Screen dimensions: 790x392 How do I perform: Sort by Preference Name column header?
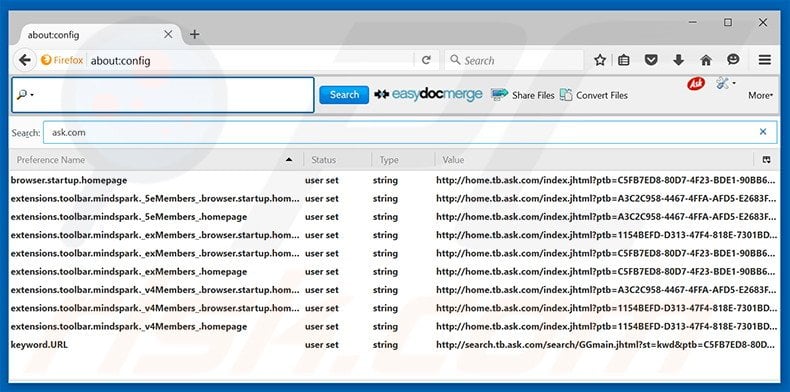pos(156,160)
